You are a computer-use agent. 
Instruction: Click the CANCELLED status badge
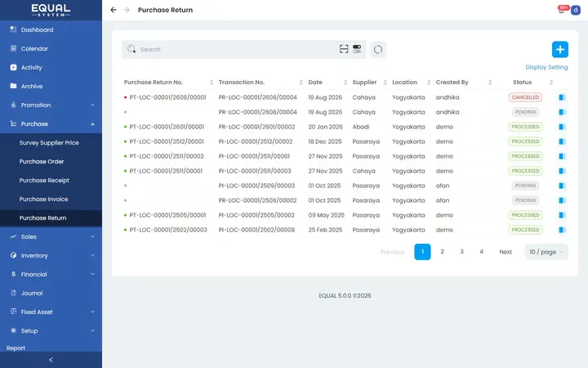click(525, 97)
